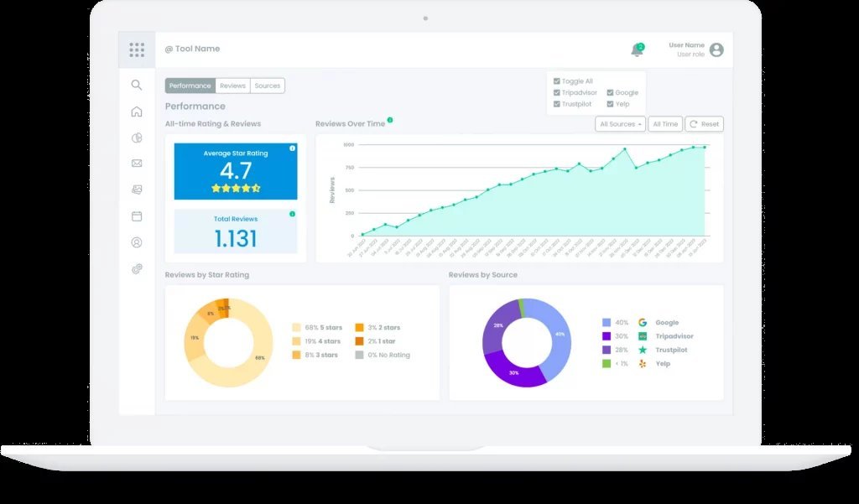Click the '2% 1 star' legend text
The width and height of the screenshot is (859, 504).
[382, 341]
